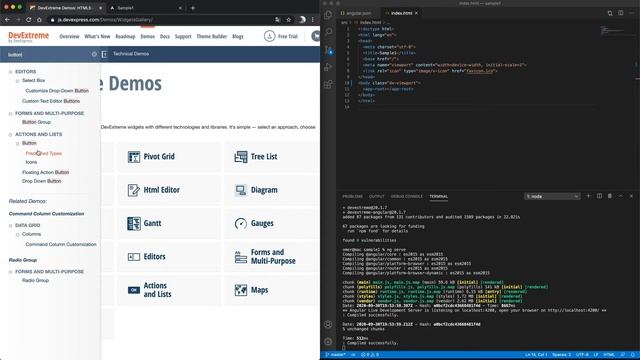Open VS Code Accounts icon
This screenshot has height=360, width=640.
(328, 324)
